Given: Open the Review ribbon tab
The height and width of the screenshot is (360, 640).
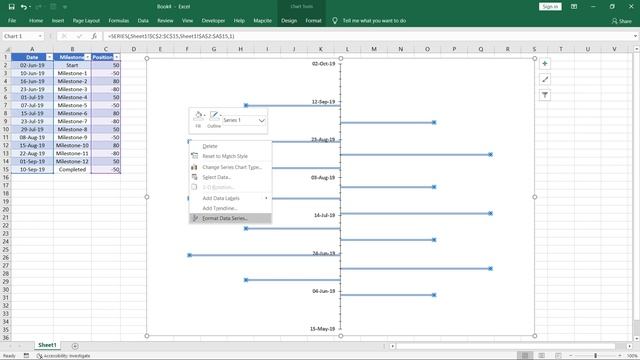Looking at the screenshot, I should click(165, 20).
